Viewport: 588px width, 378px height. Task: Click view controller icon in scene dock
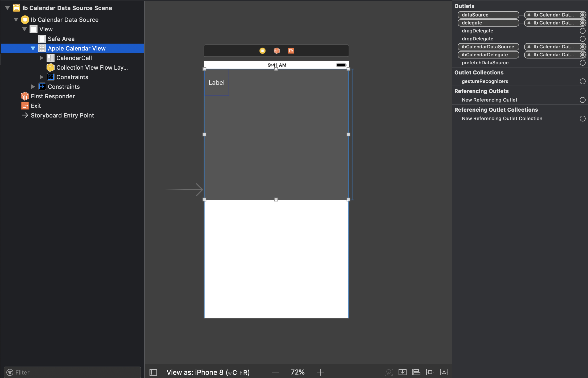pos(262,51)
